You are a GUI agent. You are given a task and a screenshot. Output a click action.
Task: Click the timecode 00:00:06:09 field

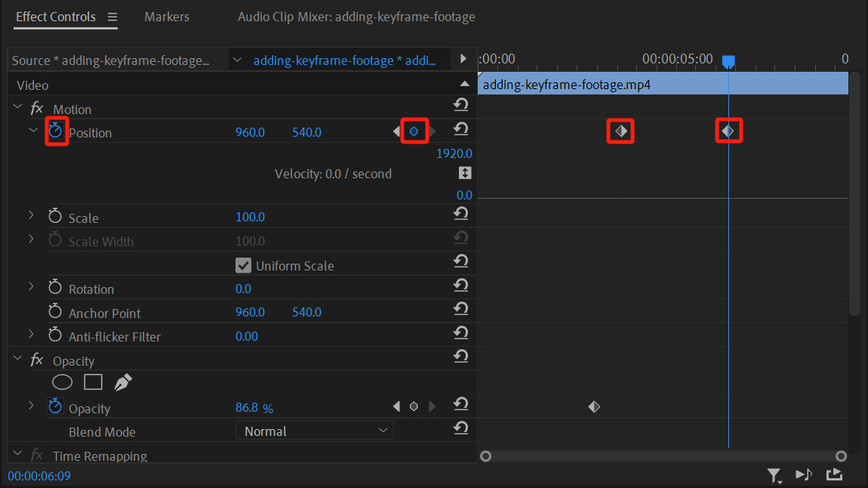(38, 476)
